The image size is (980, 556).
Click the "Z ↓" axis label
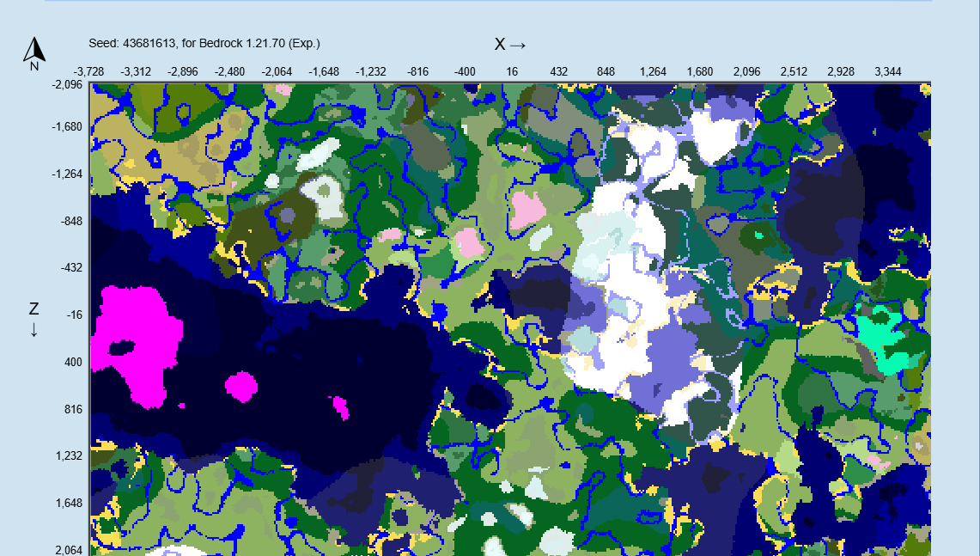click(33, 318)
